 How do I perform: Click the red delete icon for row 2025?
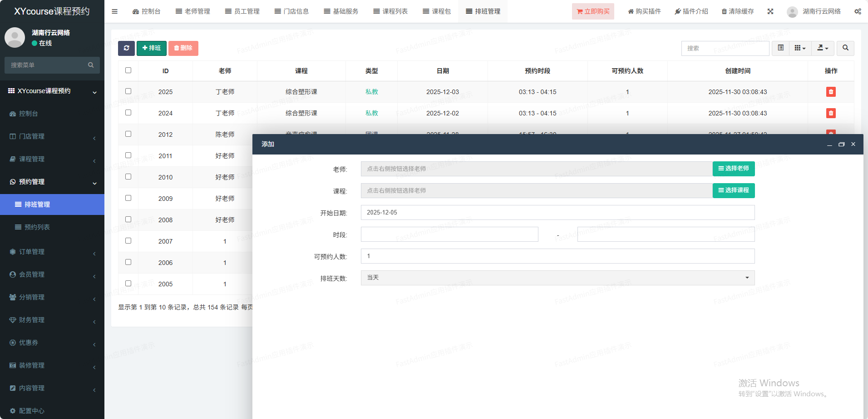click(x=831, y=92)
